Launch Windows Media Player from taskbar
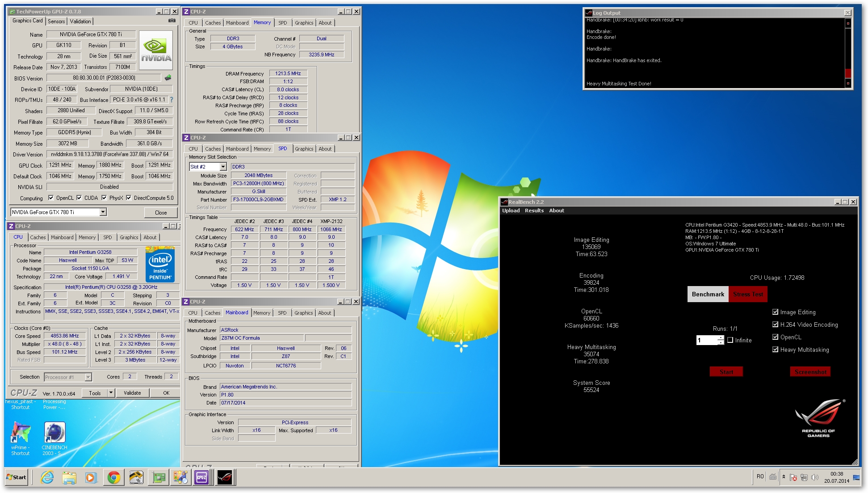Viewport: 868px width, 493px height. click(x=91, y=477)
